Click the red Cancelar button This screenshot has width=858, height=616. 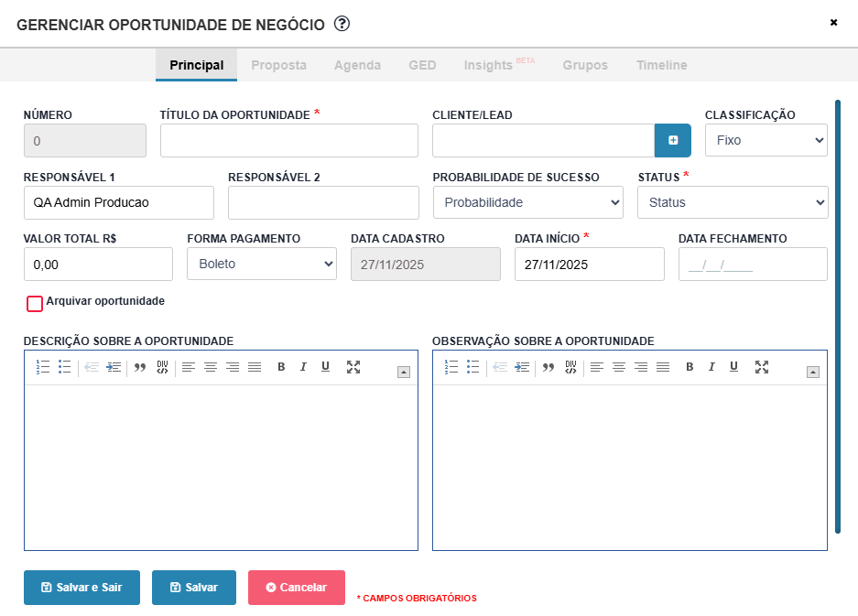pyautogui.click(x=296, y=588)
